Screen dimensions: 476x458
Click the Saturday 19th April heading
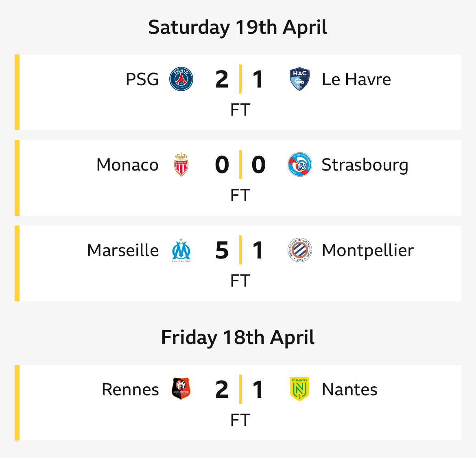(x=238, y=27)
